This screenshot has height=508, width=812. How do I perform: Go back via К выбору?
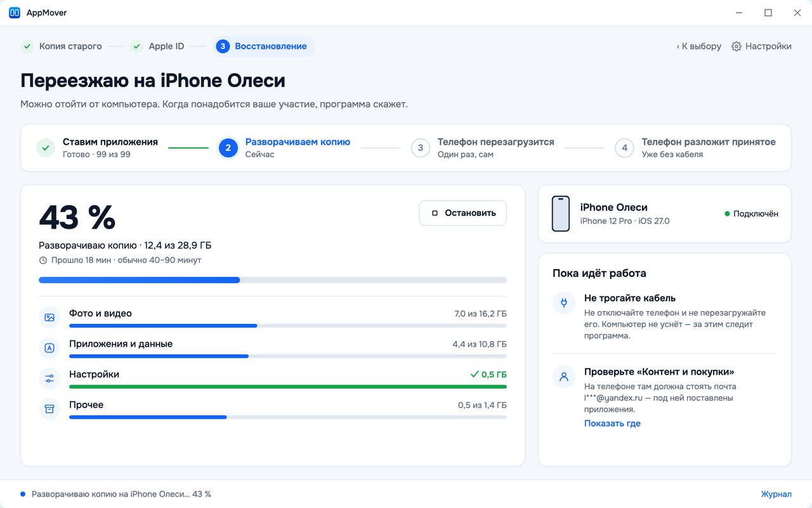coord(699,46)
